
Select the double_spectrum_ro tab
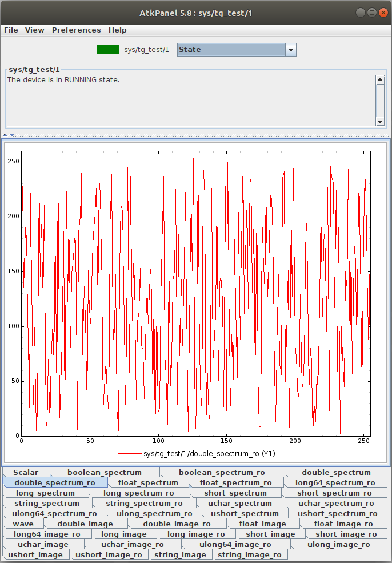point(55,482)
